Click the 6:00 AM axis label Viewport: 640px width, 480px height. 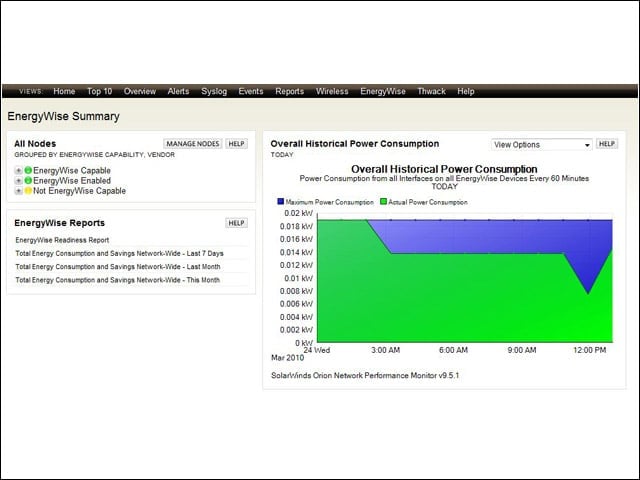pos(453,350)
